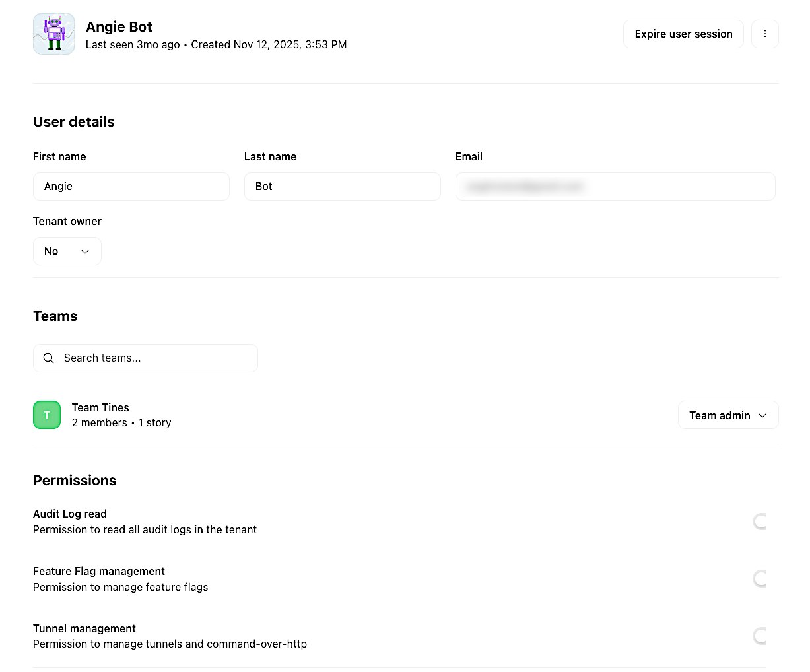The width and height of the screenshot is (810, 672).
Task: Click the green Team Tines 'T' icon
Action: [47, 415]
